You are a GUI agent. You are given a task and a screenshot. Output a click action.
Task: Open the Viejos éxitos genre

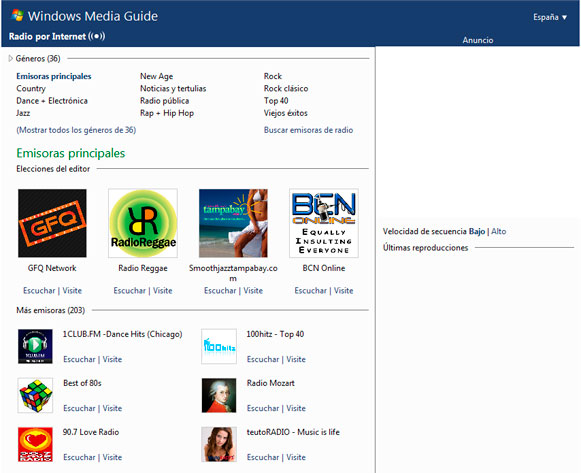tap(286, 113)
